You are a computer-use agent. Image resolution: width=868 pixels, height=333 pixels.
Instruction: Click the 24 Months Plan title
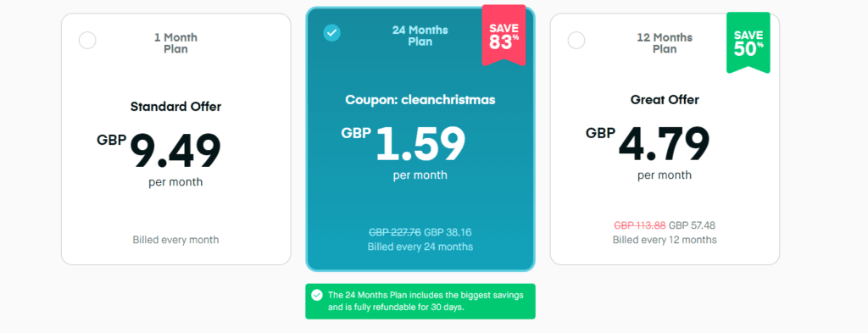tap(420, 36)
